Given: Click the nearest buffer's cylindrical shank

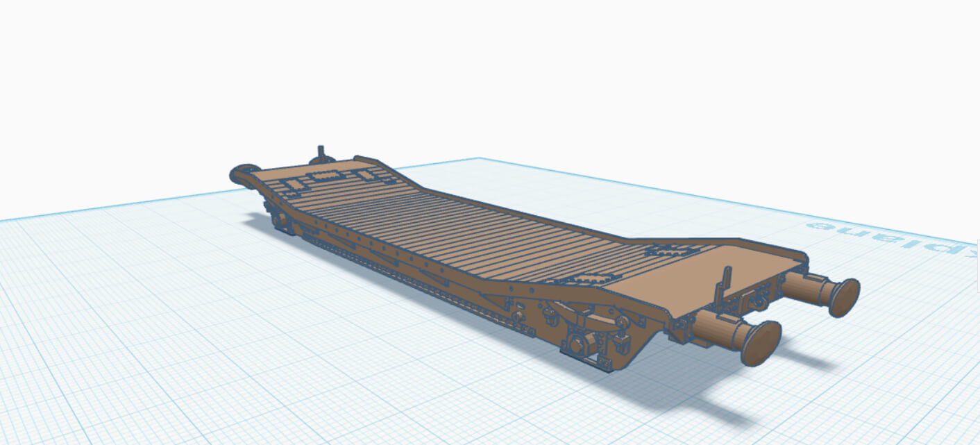Looking at the screenshot, I should [717, 328].
